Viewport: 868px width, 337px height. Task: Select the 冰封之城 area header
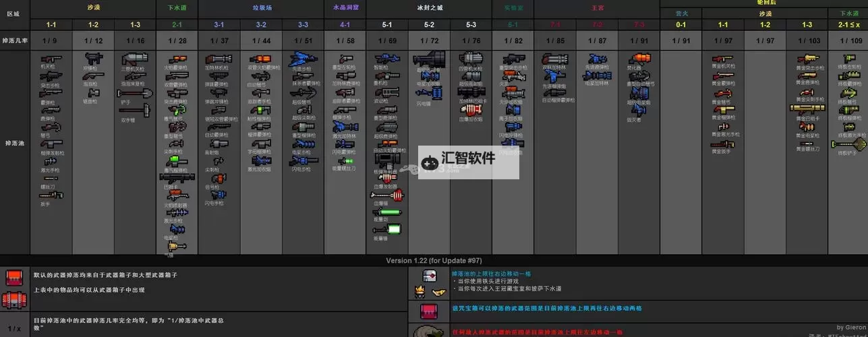pyautogui.click(x=430, y=8)
